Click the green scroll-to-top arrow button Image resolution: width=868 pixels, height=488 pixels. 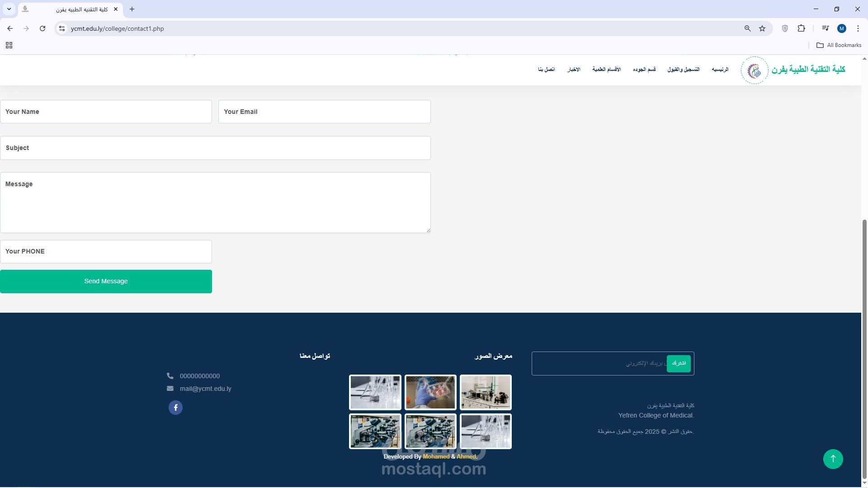pos(833,459)
